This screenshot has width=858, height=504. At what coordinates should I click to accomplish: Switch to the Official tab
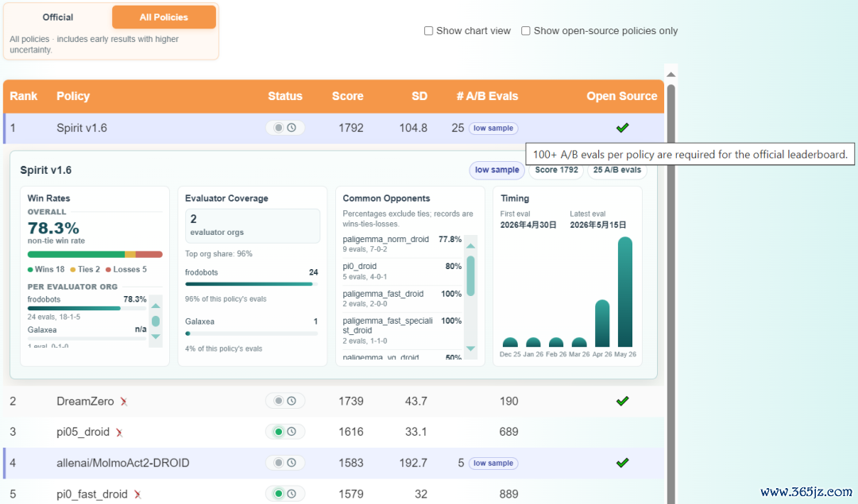coord(58,17)
